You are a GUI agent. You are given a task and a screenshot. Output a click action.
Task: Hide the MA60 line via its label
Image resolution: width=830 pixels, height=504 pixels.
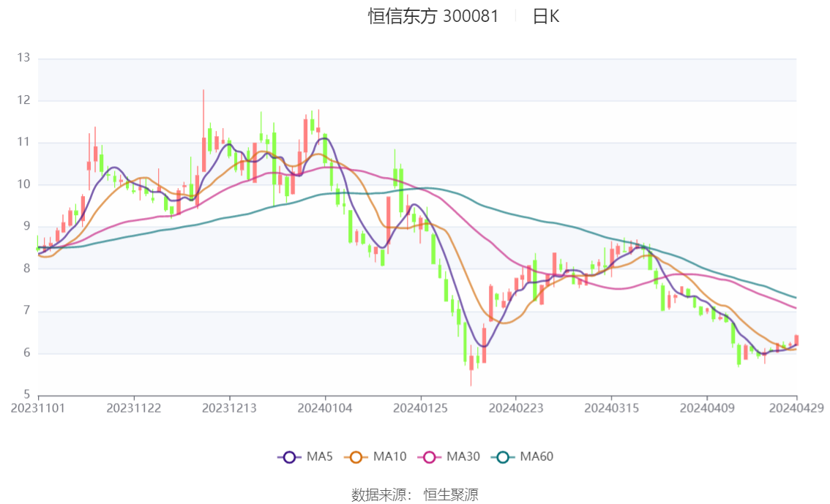[x=536, y=456]
